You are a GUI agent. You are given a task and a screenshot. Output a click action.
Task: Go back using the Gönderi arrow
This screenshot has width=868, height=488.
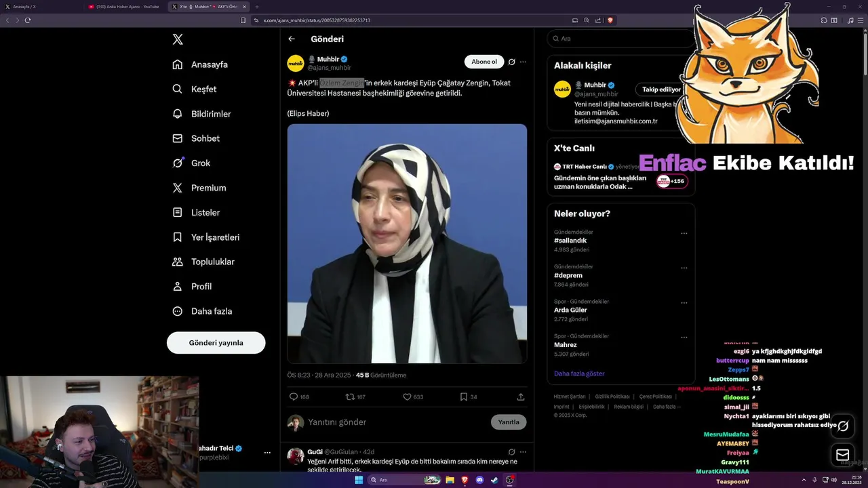click(292, 39)
